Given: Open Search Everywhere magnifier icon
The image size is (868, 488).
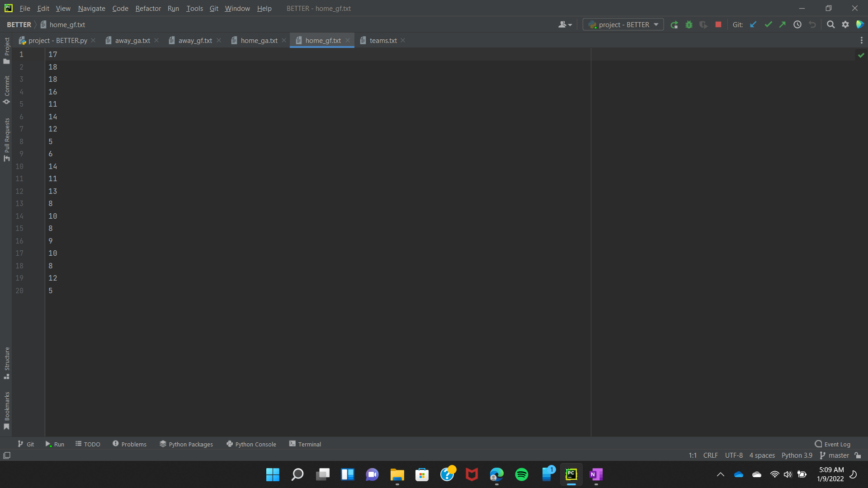Looking at the screenshot, I should tap(830, 25).
